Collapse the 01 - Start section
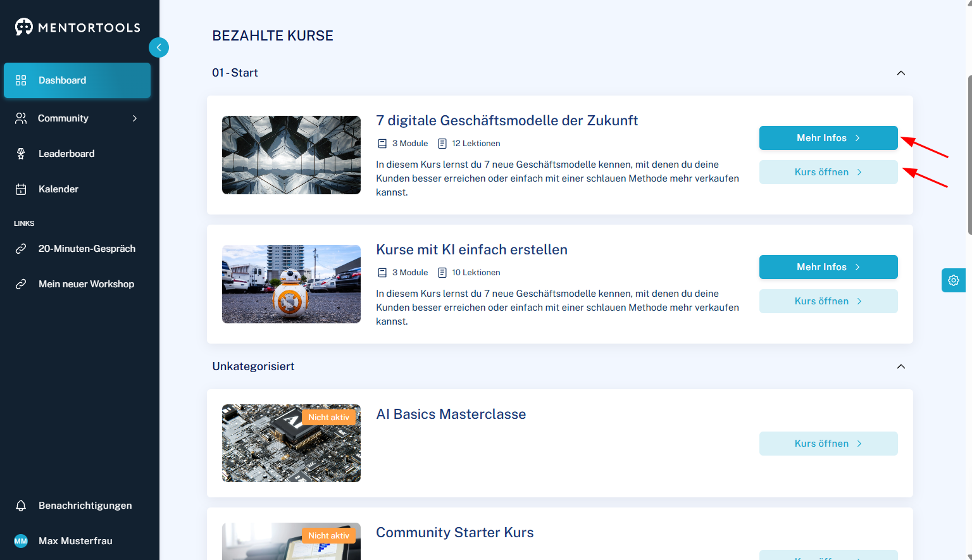Viewport: 972px width, 560px height. tap(901, 73)
